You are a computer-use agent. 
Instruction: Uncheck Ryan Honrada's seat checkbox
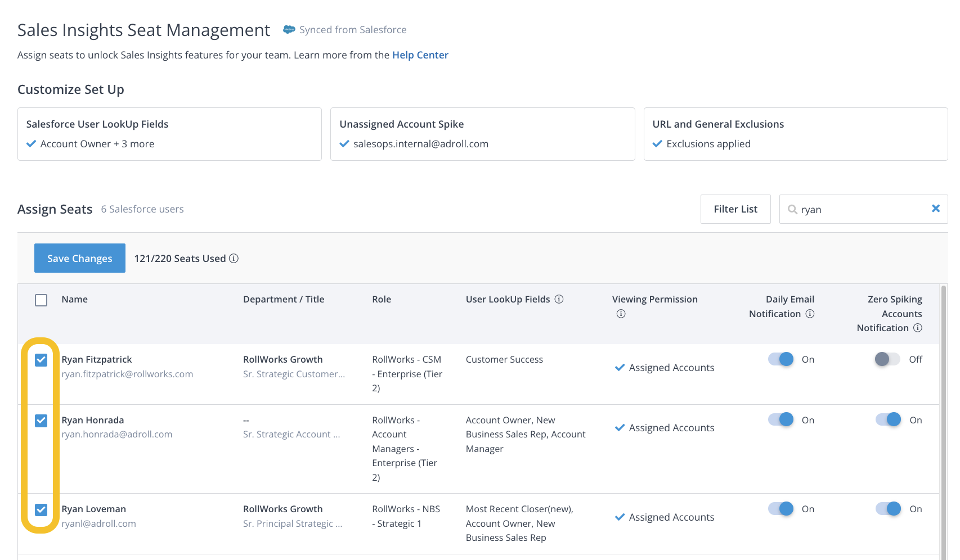(41, 421)
